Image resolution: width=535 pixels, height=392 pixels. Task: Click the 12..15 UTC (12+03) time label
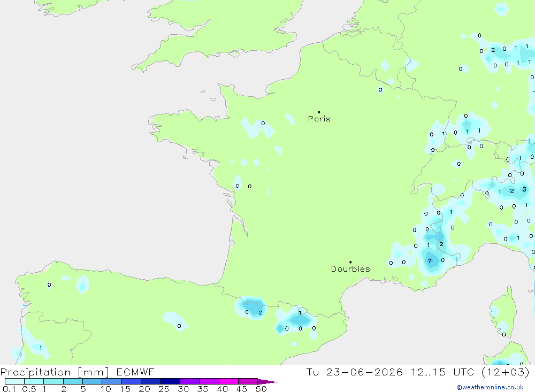[470, 372]
